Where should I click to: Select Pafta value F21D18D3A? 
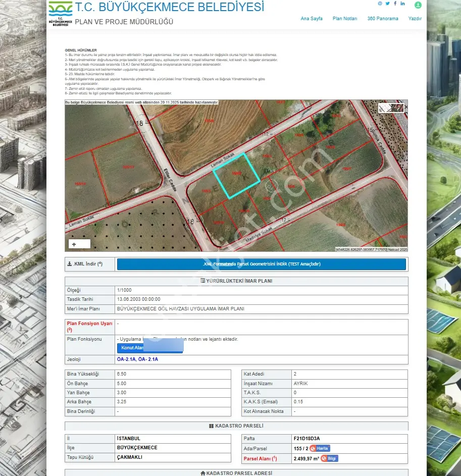(x=306, y=439)
